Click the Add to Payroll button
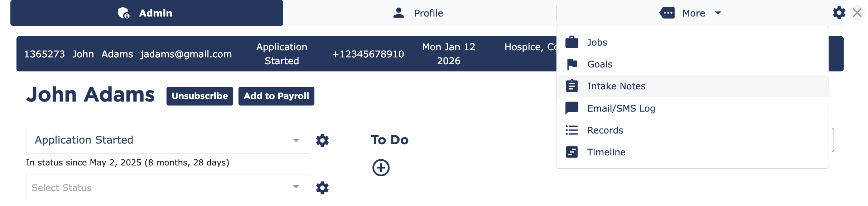The width and height of the screenshot is (868, 206). point(276,96)
